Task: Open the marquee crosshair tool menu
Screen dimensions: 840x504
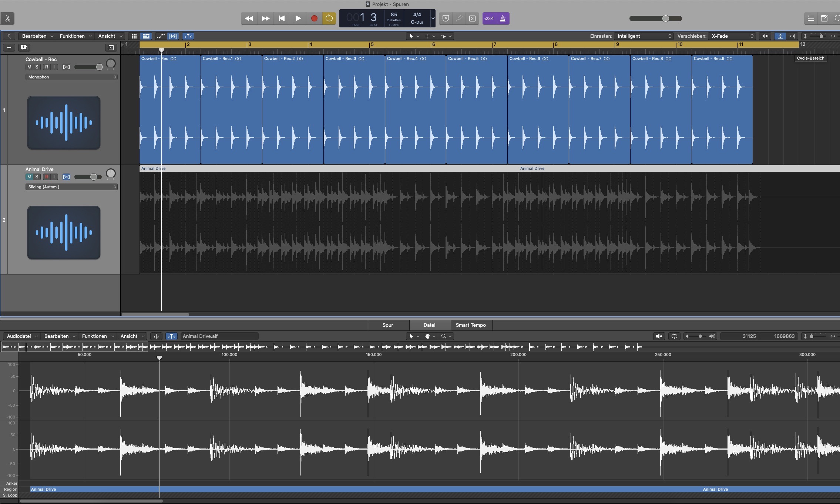Action: tap(430, 36)
